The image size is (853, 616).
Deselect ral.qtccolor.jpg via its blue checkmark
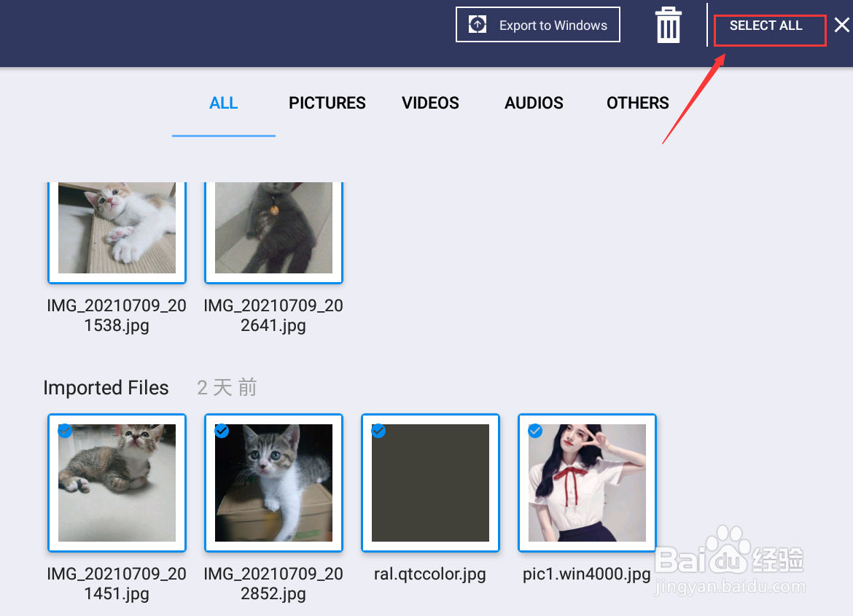pyautogui.click(x=378, y=431)
